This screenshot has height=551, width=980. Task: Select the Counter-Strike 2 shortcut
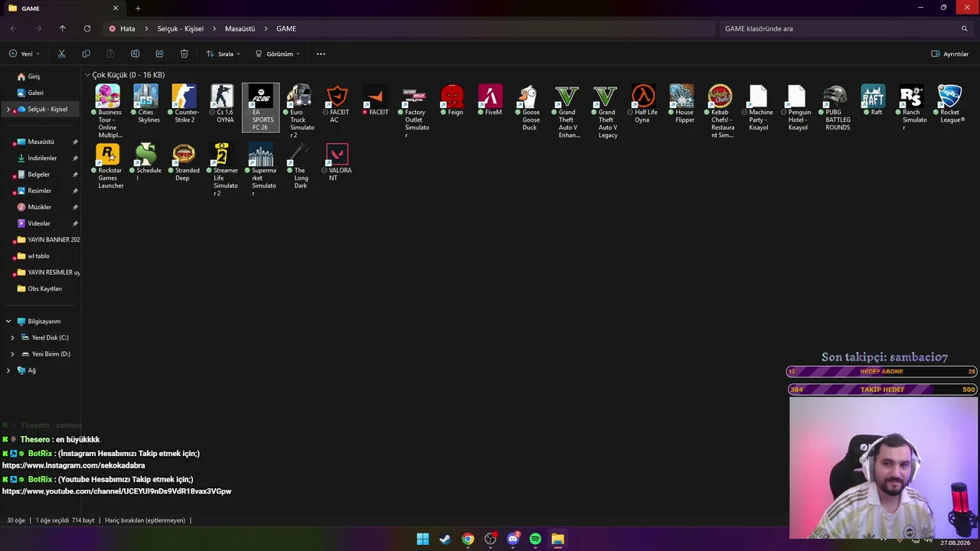coord(185,104)
